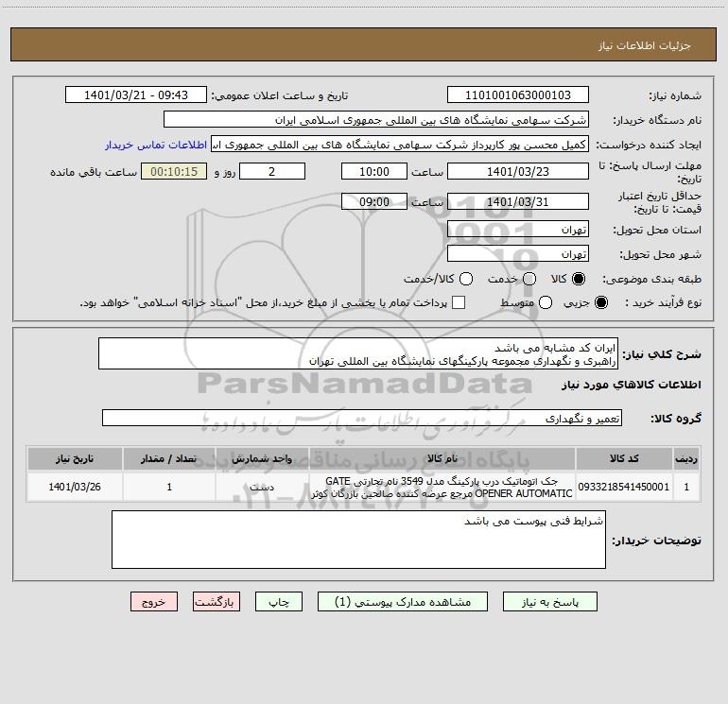Click the پاسخ به نیاز button
728x704 pixels.
click(x=549, y=602)
